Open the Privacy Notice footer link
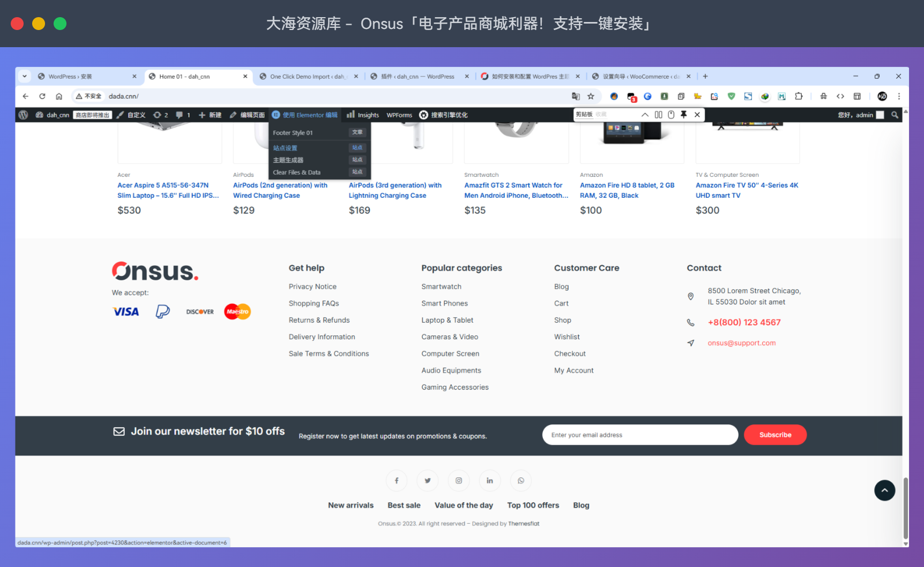 [x=312, y=287]
